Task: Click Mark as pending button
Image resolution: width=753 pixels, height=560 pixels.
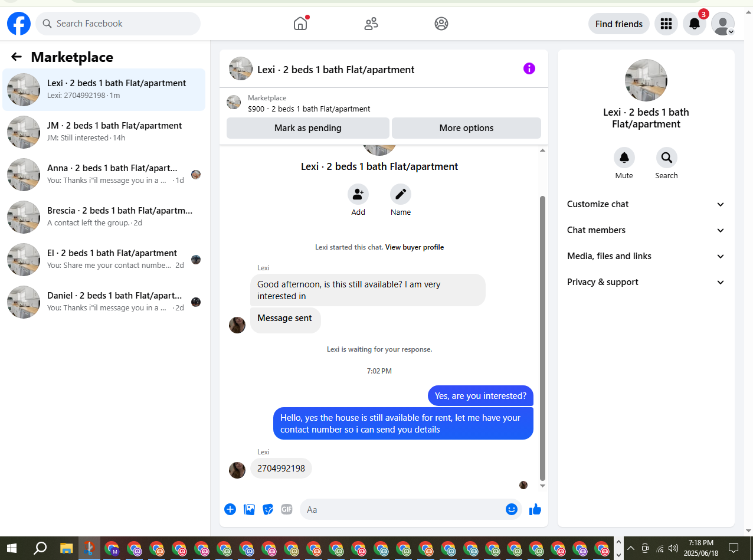Action: tap(307, 128)
